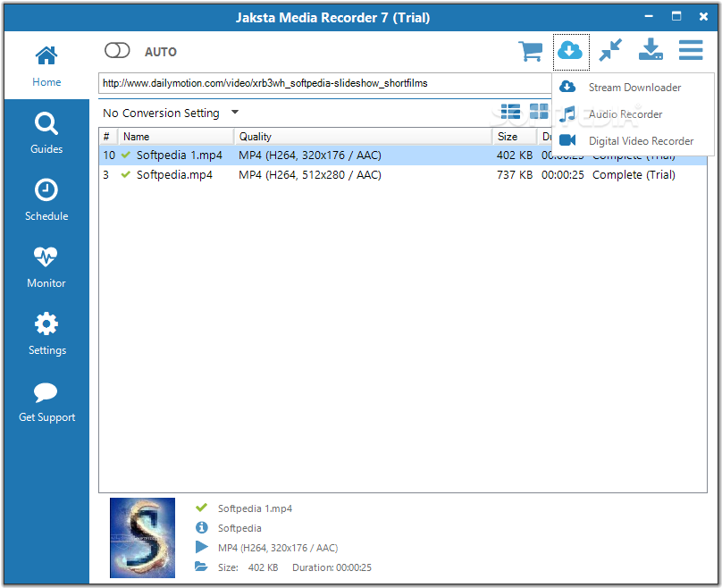Select Digital Video Recorder from the menu

click(634, 141)
